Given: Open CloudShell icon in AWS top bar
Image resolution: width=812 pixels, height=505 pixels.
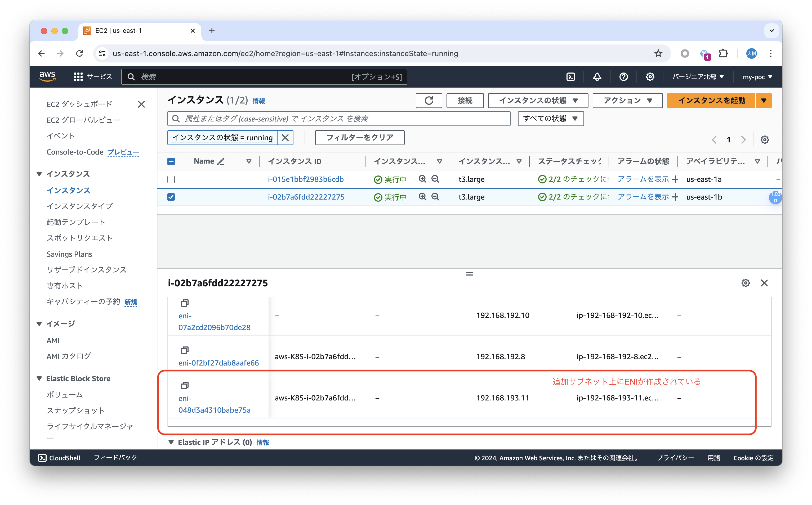Looking at the screenshot, I should (571, 77).
